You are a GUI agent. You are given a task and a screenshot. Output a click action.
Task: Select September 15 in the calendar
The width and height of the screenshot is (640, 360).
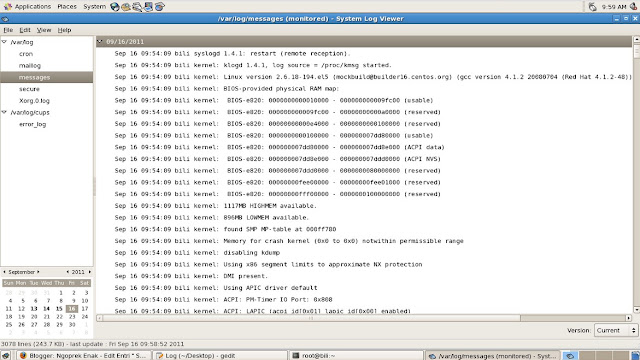(x=59, y=309)
